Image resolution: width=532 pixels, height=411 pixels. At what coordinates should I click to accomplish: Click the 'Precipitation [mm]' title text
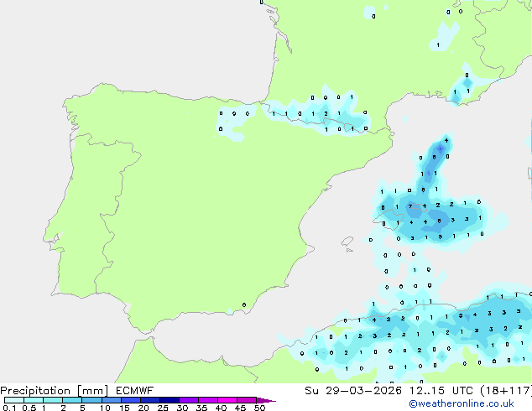tap(55, 391)
